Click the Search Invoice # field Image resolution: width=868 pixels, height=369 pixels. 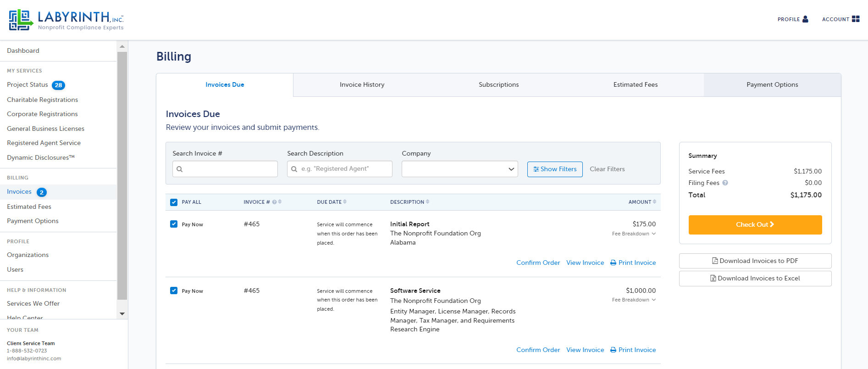[x=225, y=169]
